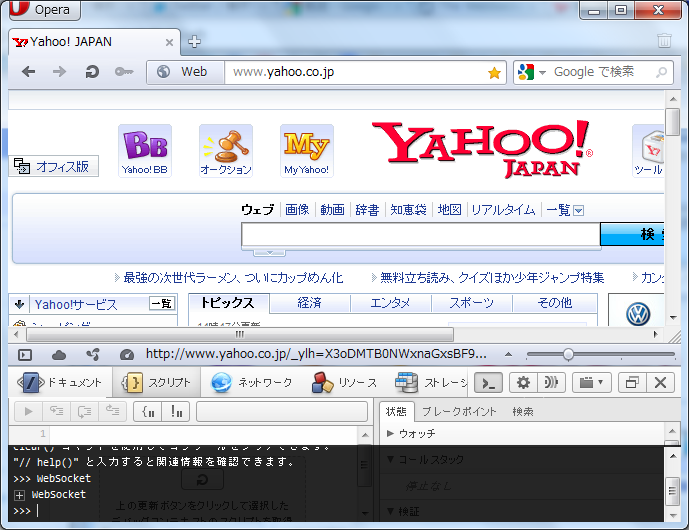Go forward with the forward arrow
689x530 pixels.
pyautogui.click(x=59, y=72)
